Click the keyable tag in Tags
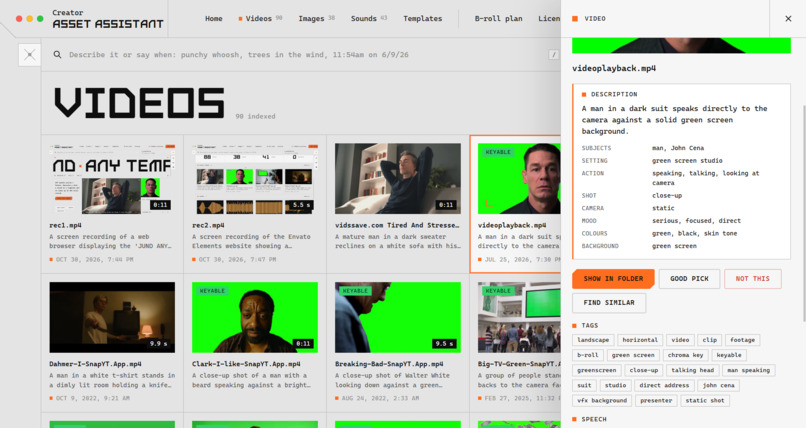This screenshot has width=806, height=428. coord(729,355)
